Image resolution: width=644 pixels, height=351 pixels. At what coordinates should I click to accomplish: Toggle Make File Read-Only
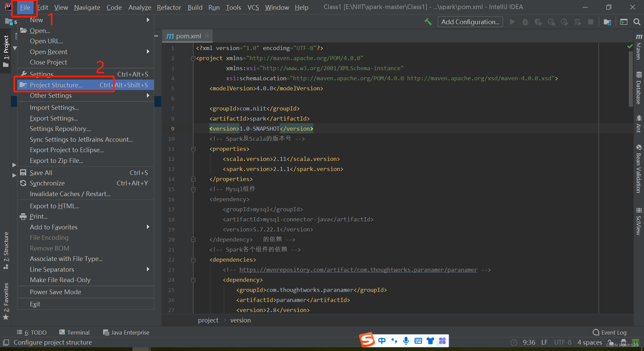tap(86, 280)
